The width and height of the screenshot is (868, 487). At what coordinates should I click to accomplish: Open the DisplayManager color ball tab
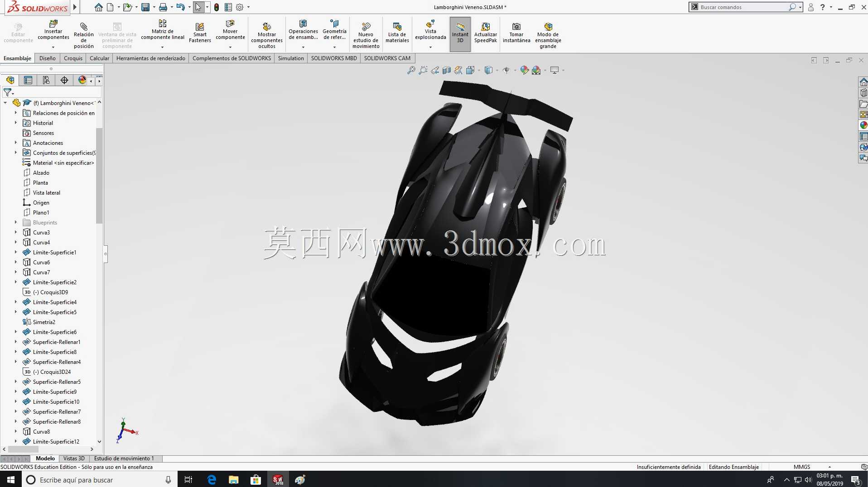[82, 80]
